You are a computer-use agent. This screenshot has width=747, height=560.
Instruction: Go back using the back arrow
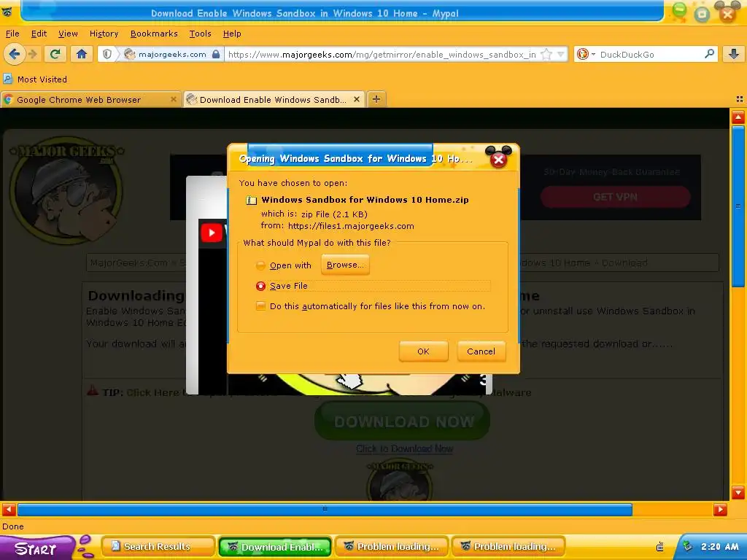pos(15,54)
